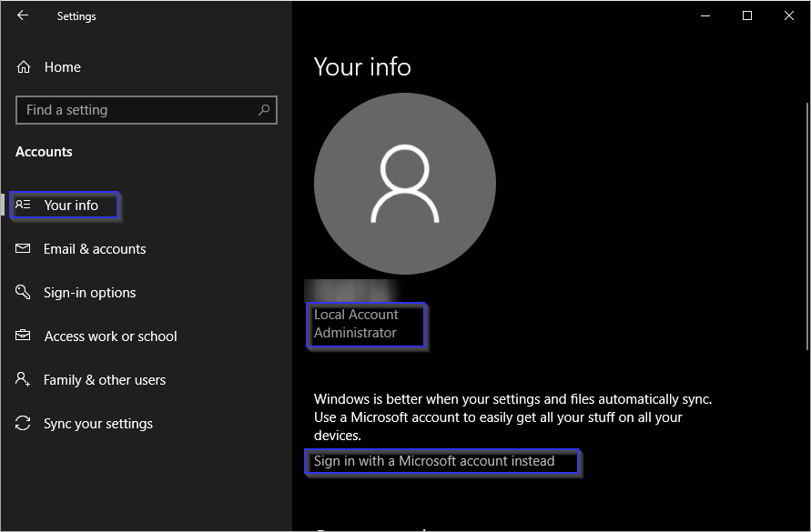Return to Settings Home

[x=62, y=67]
